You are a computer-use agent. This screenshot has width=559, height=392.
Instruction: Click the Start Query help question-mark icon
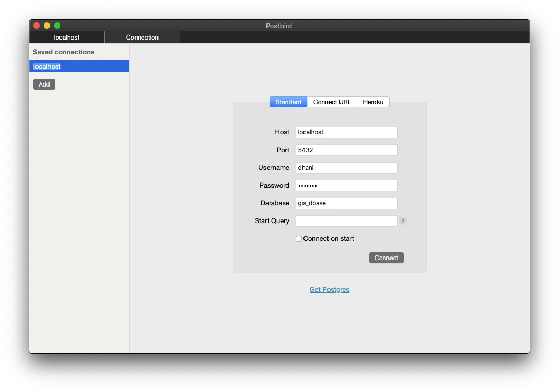pyautogui.click(x=403, y=221)
